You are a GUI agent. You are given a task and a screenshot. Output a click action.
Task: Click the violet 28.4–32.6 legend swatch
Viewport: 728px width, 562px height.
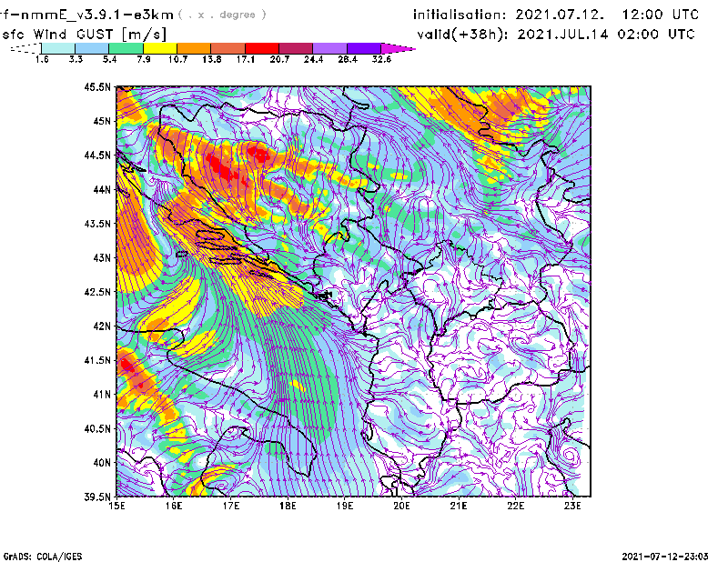(364, 48)
